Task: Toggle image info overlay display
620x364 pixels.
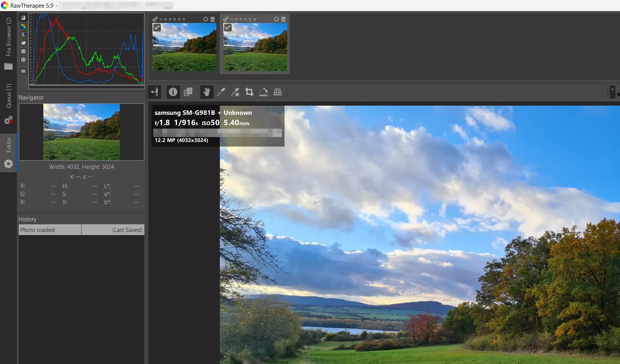Action: click(x=173, y=92)
